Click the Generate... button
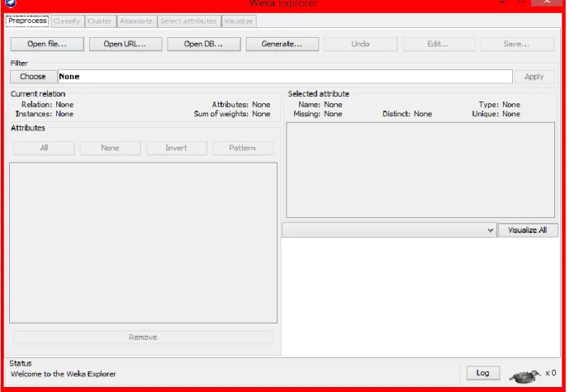Image resolution: width=570 pixels, height=392 pixels. point(282,44)
